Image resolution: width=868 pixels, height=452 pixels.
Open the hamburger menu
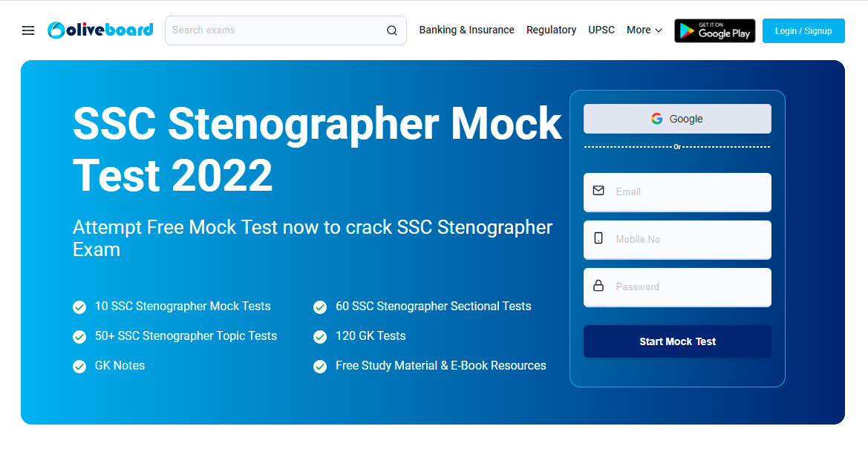pos(28,30)
